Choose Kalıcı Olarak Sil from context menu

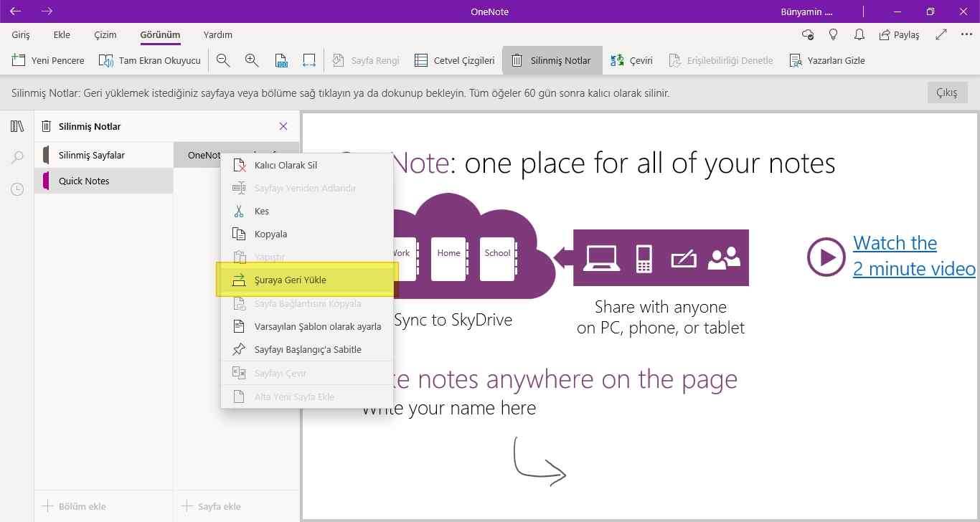point(306,165)
